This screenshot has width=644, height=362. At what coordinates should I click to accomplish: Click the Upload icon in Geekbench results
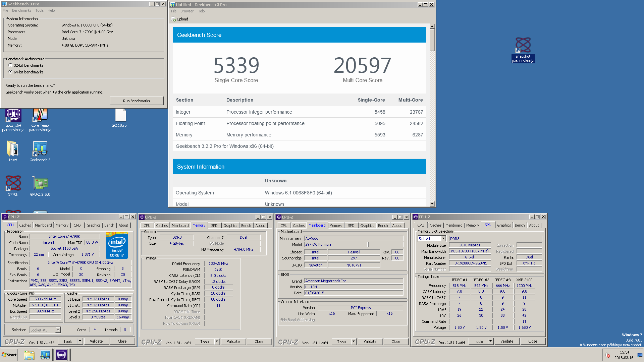click(x=173, y=19)
